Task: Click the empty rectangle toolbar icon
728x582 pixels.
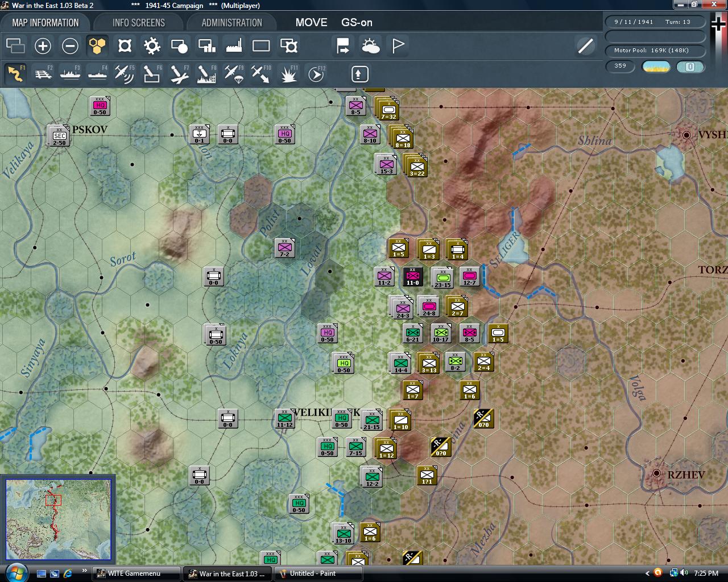Action: pyautogui.click(x=261, y=46)
